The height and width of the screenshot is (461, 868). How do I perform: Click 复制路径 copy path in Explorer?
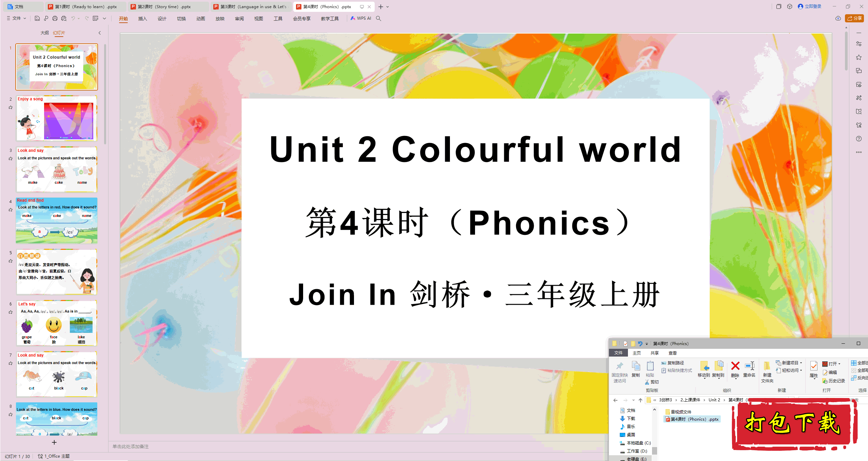click(x=673, y=363)
